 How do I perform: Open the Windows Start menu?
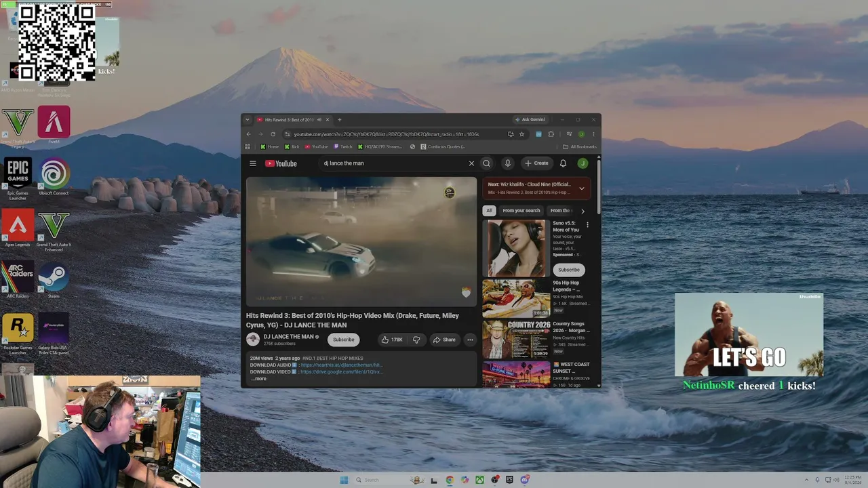point(344,480)
